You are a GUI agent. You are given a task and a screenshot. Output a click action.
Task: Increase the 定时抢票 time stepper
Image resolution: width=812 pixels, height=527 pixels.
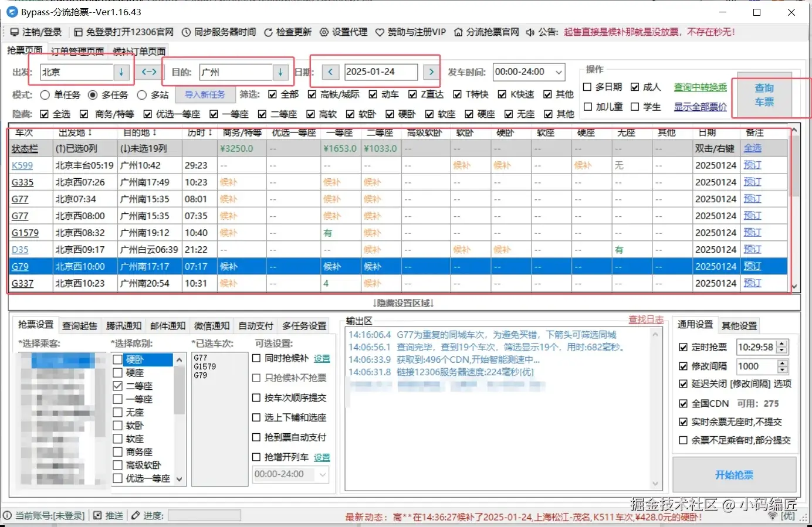[781, 344]
